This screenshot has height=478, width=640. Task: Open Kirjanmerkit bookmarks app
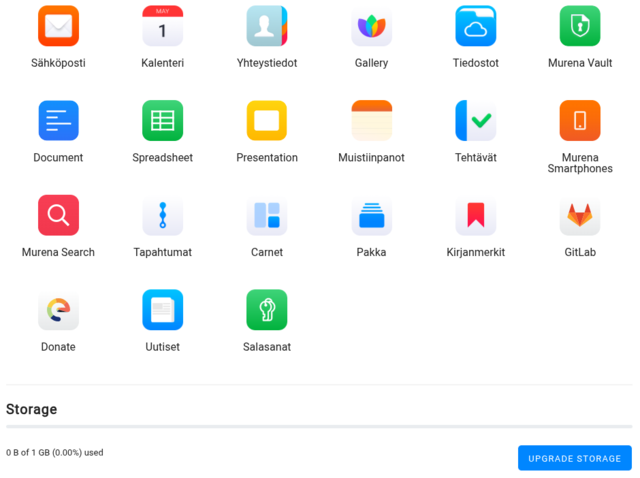(476, 215)
